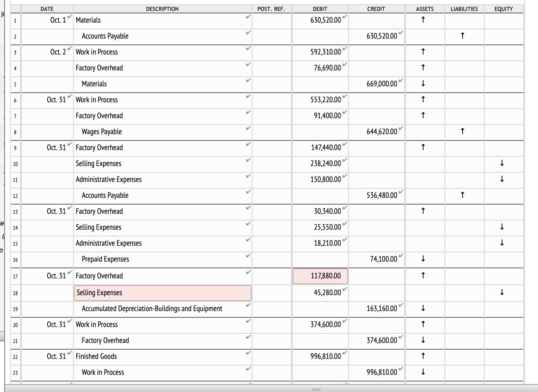The image size is (538, 392).
Task: Click the up arrow in Liabilities column for Accounts Payable row 2
Action: (x=463, y=36)
